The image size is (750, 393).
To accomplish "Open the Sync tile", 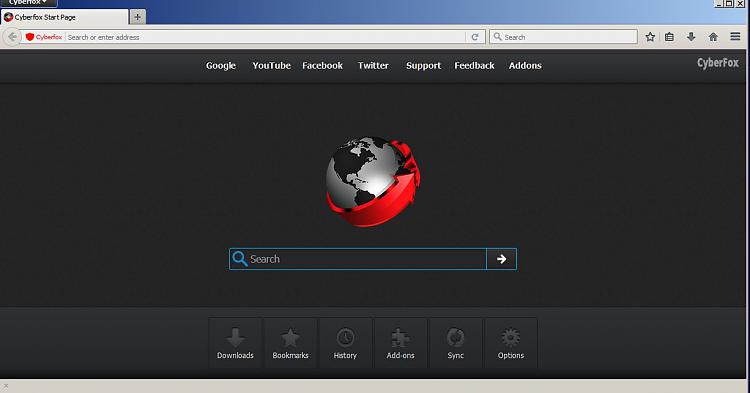I will 456,343.
